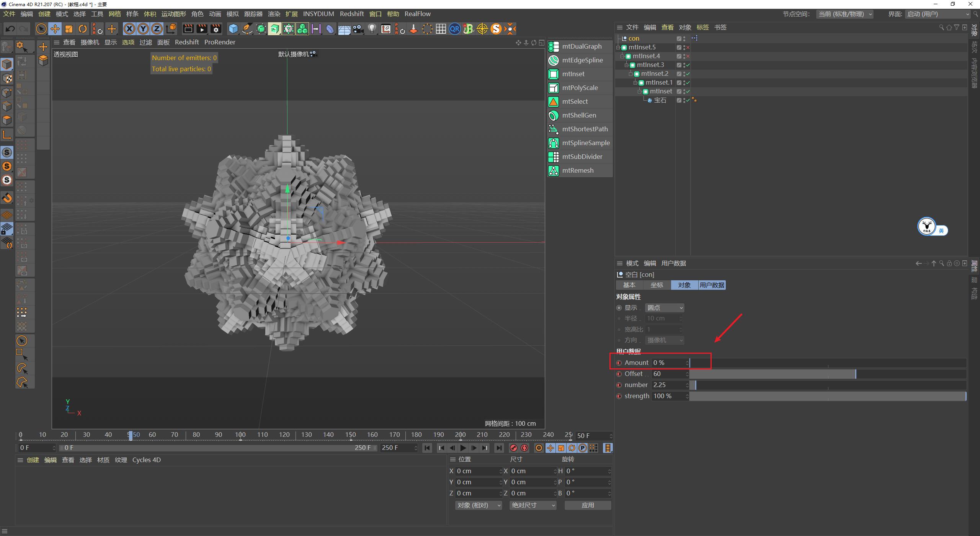The image size is (980, 536).
Task: Select the mtSubDivider generator
Action: point(582,157)
